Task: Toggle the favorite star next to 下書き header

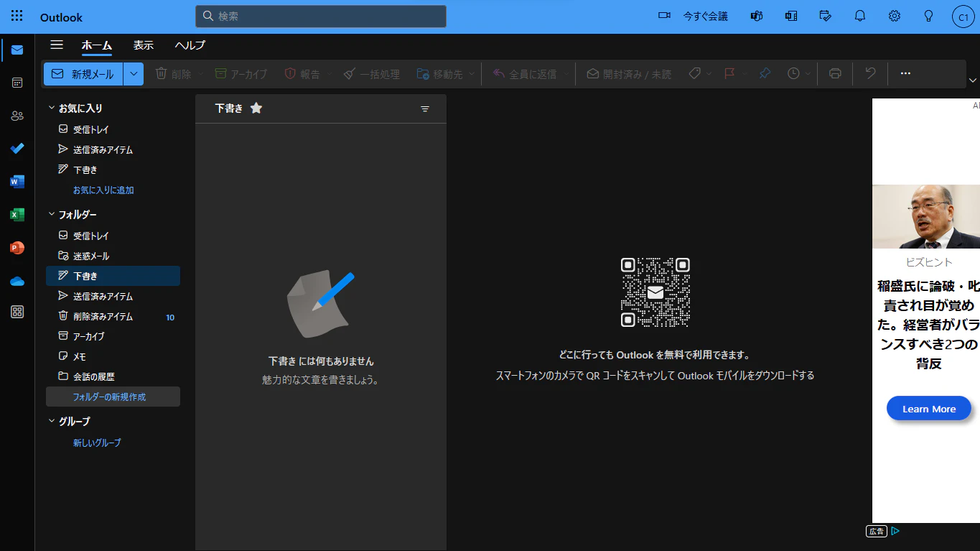Action: pyautogui.click(x=256, y=108)
